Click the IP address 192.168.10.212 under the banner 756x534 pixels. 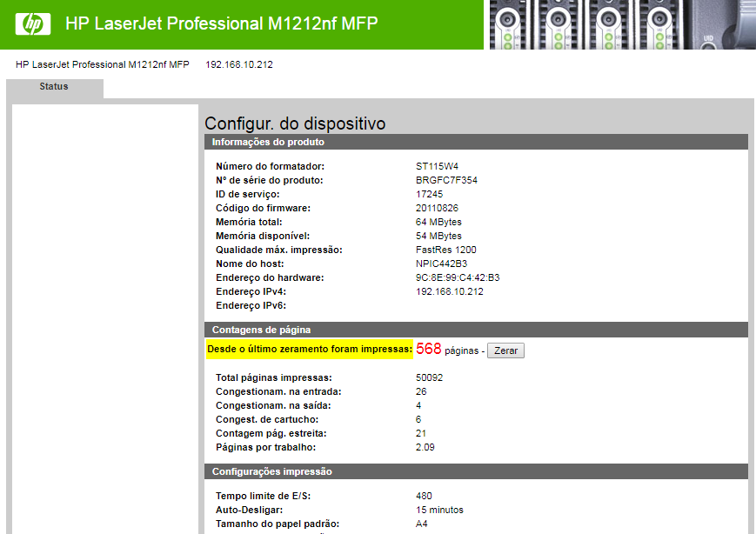239,64
